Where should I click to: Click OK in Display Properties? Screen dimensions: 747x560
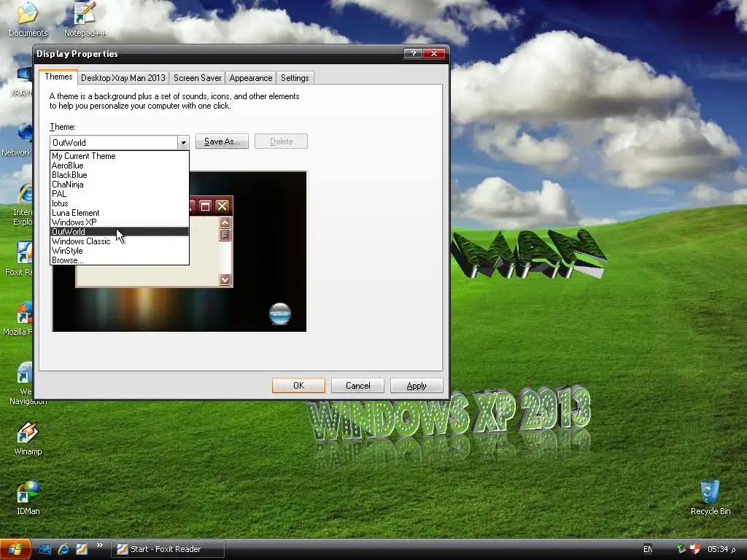298,385
